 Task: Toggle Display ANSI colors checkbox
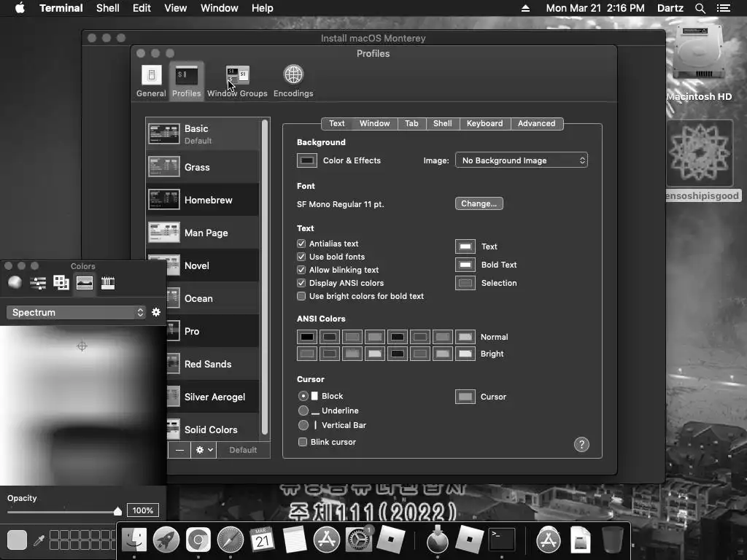(x=301, y=283)
